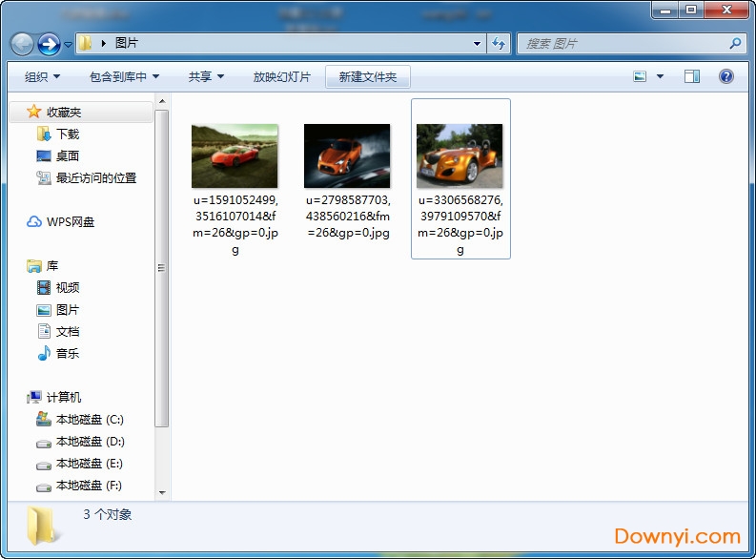Screen dimensions: 756x559
Task: Click the refresh button beside address bar
Action: (x=498, y=44)
